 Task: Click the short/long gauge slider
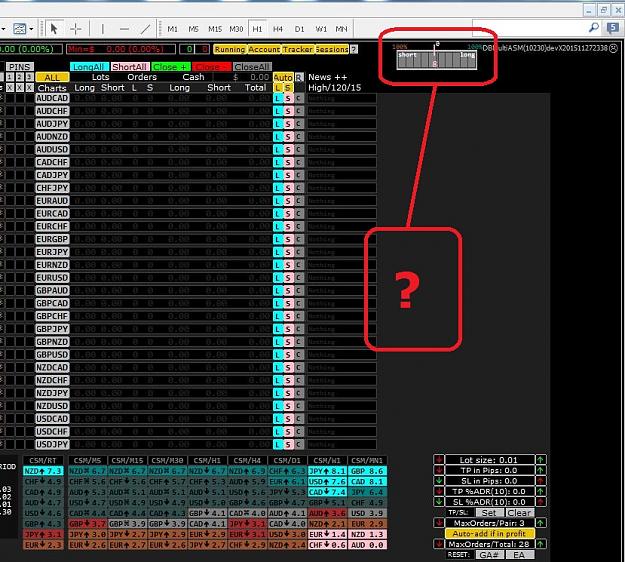click(x=436, y=60)
